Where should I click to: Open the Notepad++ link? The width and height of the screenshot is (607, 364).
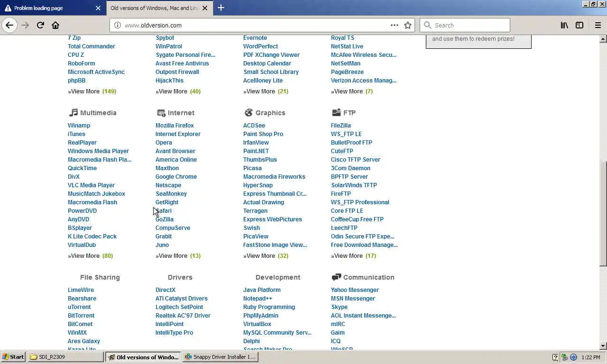coord(258,298)
